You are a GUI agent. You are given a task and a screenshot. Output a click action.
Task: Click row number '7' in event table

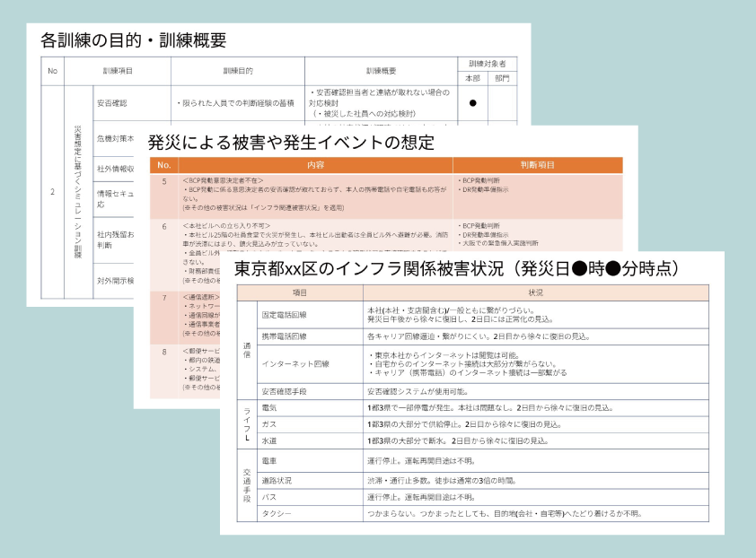164,298
